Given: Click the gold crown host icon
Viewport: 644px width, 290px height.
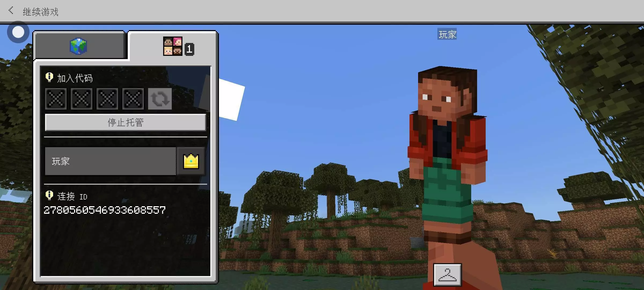Looking at the screenshot, I should [191, 161].
